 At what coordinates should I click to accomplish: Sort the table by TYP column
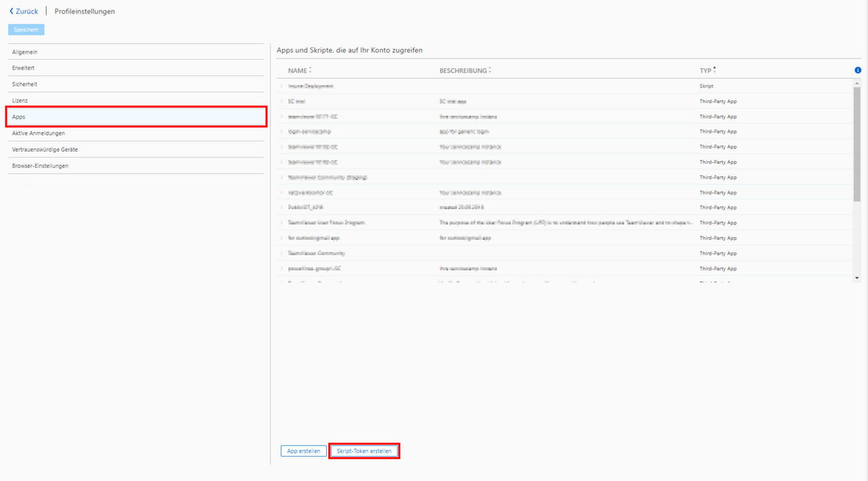click(x=708, y=70)
